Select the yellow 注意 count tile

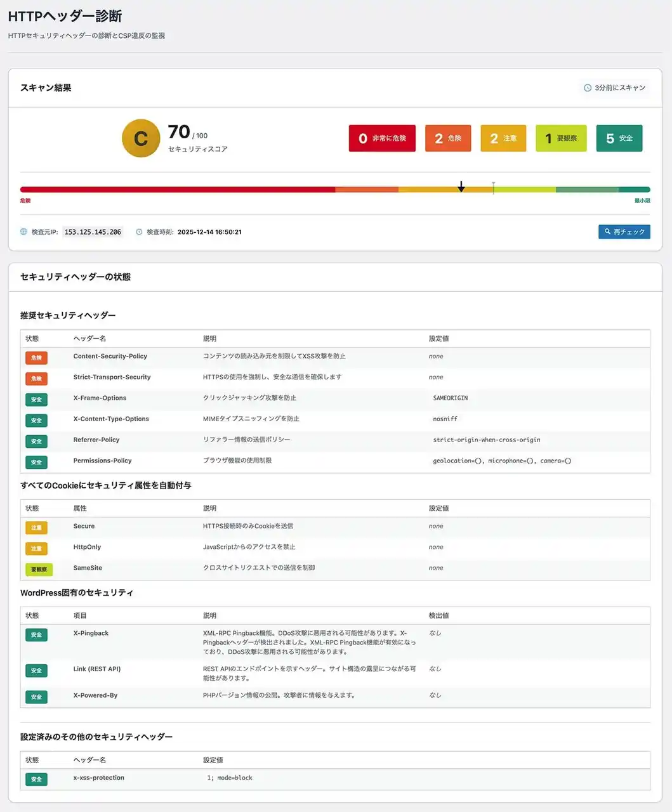coord(503,138)
